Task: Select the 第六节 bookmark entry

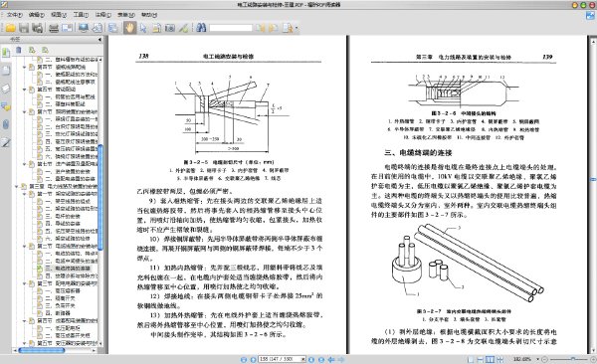Action: (x=67, y=112)
